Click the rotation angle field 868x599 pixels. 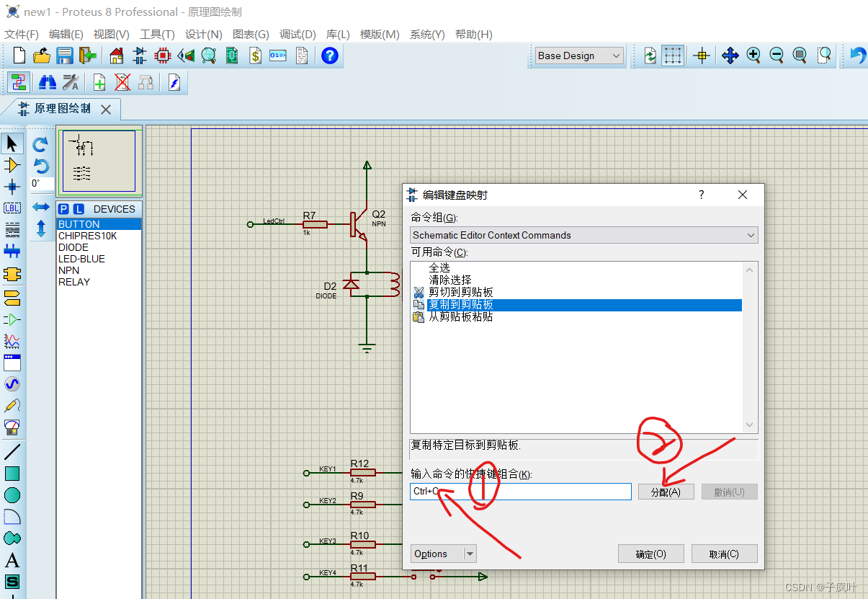[x=42, y=184]
